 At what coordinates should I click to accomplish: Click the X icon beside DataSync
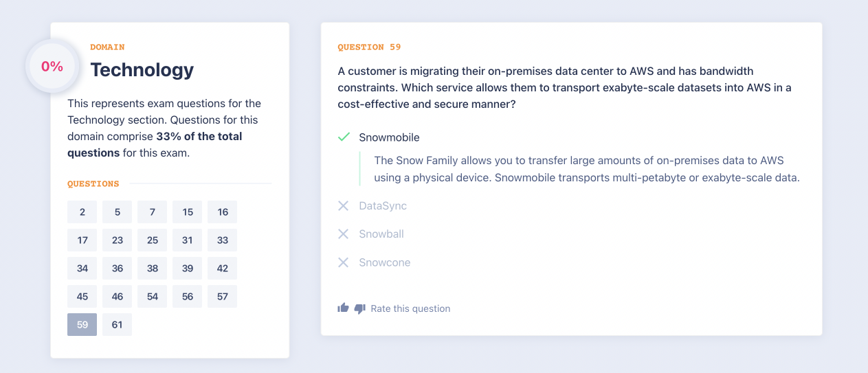click(344, 205)
